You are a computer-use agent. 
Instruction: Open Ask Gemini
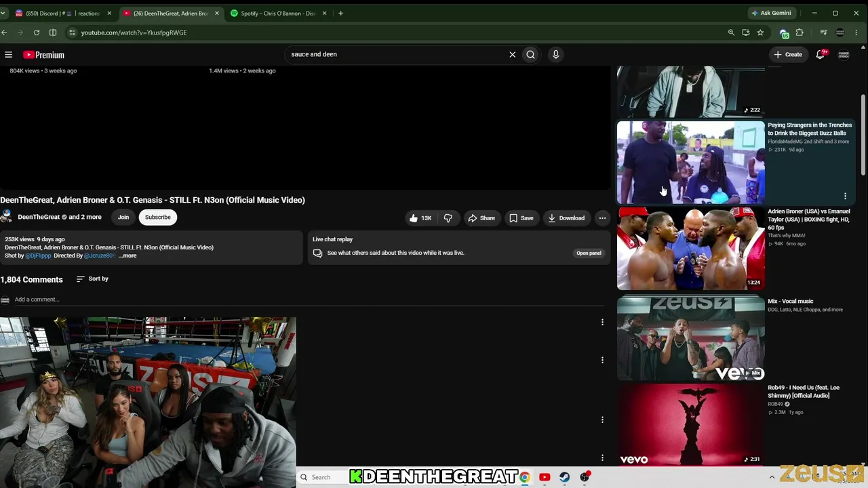point(771,13)
